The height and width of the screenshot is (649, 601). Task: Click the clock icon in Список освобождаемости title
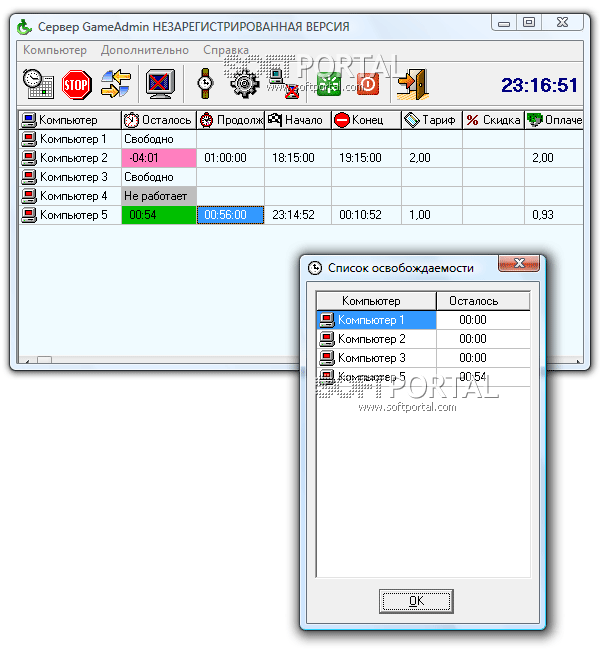(315, 268)
